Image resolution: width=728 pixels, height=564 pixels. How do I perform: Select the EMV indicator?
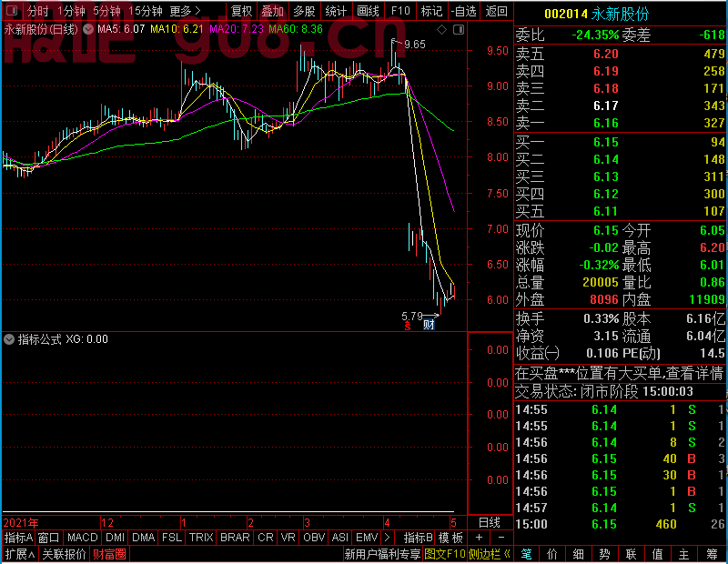(x=367, y=538)
